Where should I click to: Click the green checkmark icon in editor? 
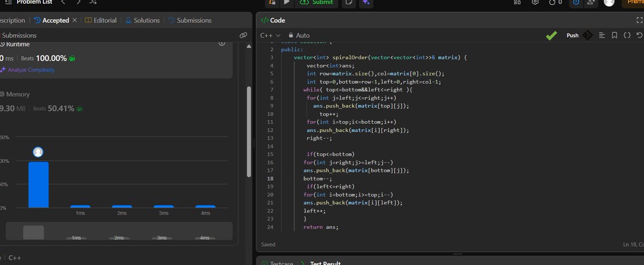[551, 35]
